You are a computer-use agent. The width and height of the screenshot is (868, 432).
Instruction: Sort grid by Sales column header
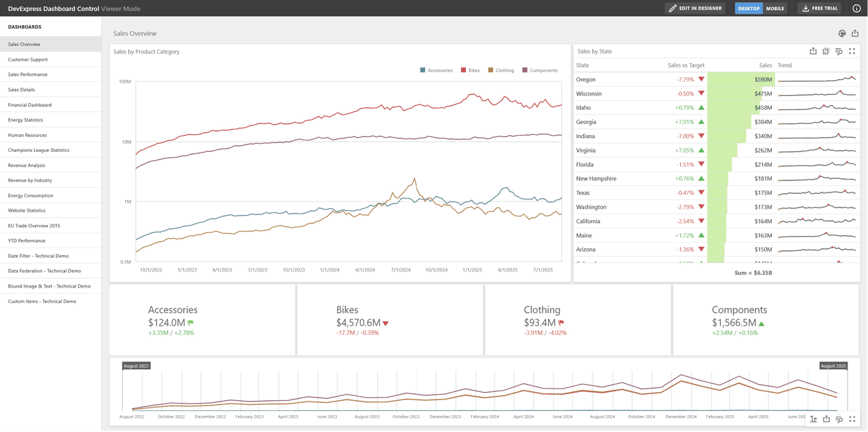(x=766, y=66)
